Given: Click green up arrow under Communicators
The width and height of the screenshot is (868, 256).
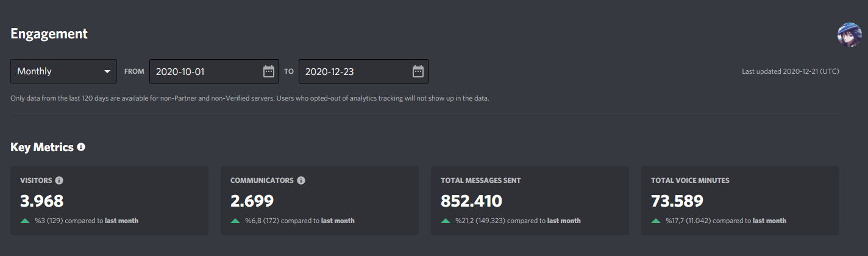Looking at the screenshot, I should [x=235, y=221].
